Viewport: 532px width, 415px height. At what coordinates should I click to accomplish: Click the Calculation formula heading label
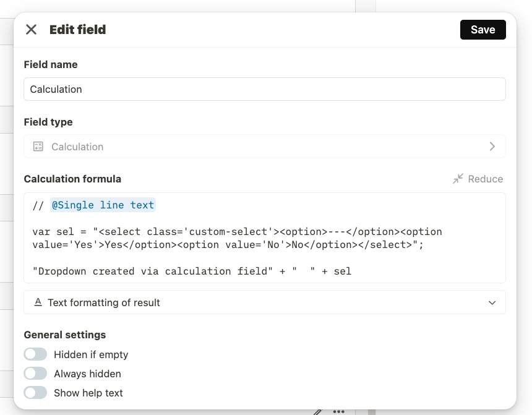[72, 179]
